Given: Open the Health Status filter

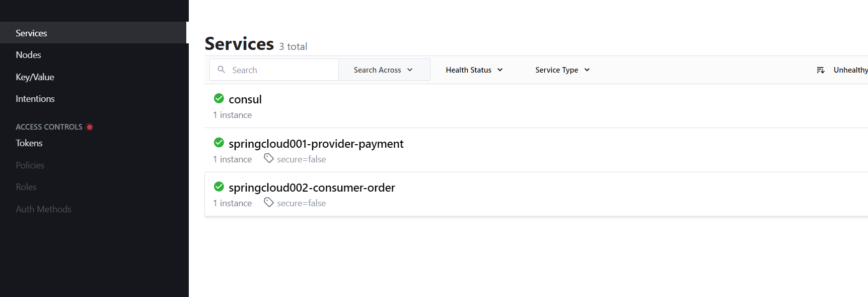Looking at the screenshot, I should [474, 70].
